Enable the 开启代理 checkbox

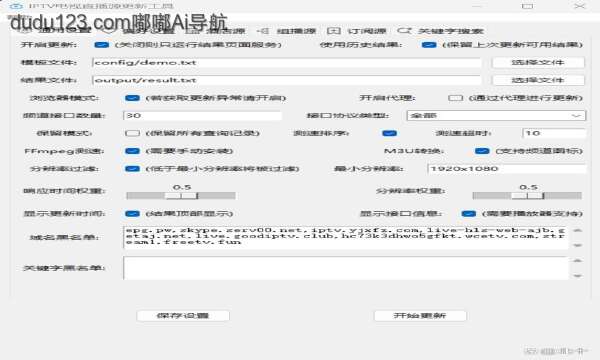click(x=455, y=98)
